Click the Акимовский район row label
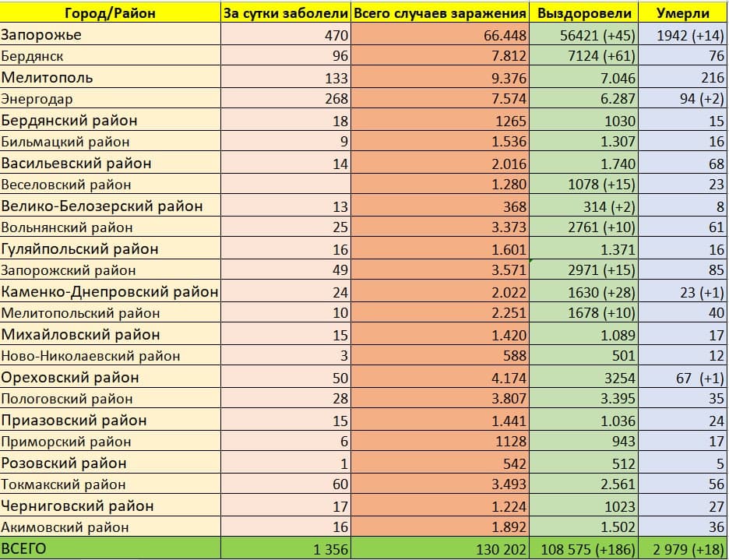 [x=65, y=527]
